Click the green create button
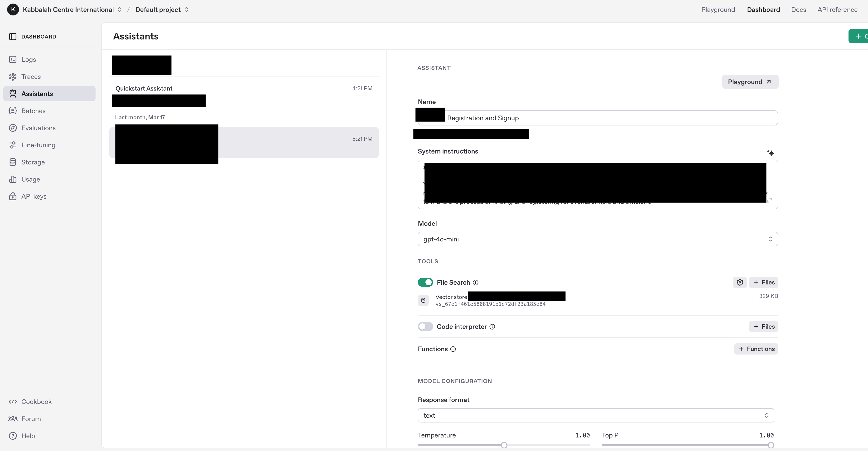 [858, 36]
